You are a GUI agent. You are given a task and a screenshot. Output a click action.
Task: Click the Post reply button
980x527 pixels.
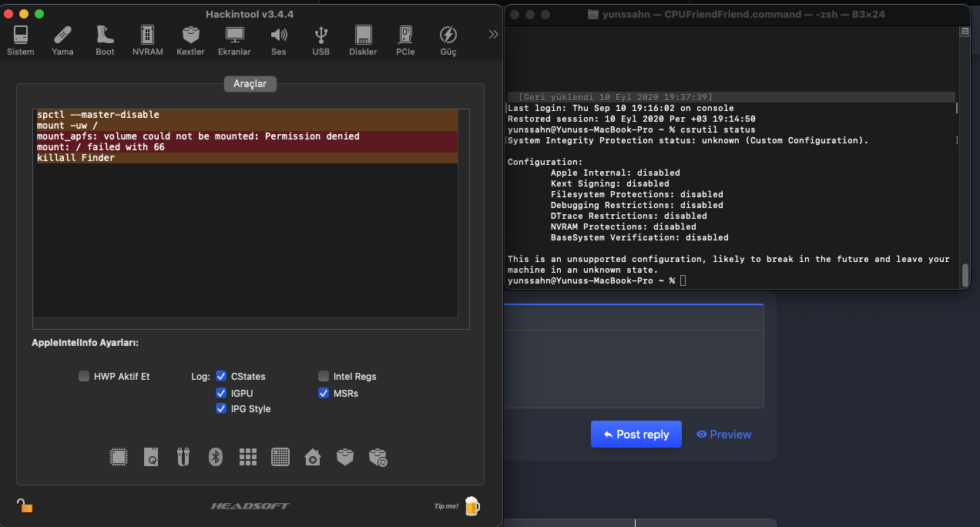coord(636,435)
